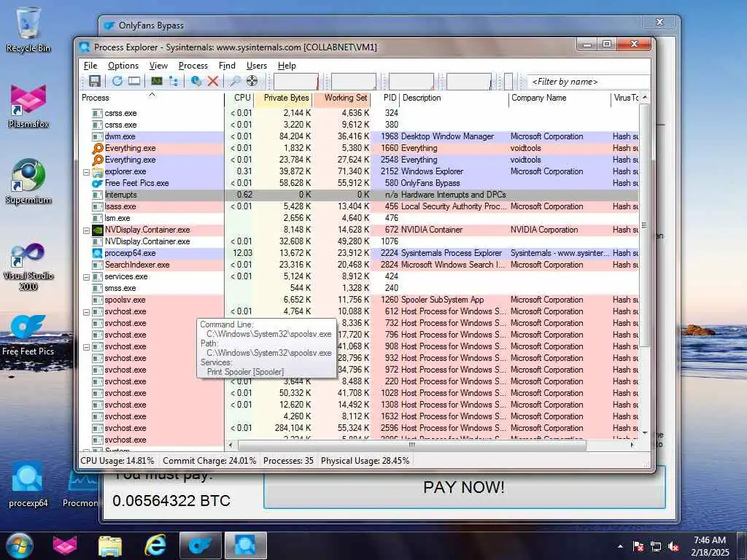
Task: Switch to OnlyFans Bypass taskbar window
Action: point(200,545)
